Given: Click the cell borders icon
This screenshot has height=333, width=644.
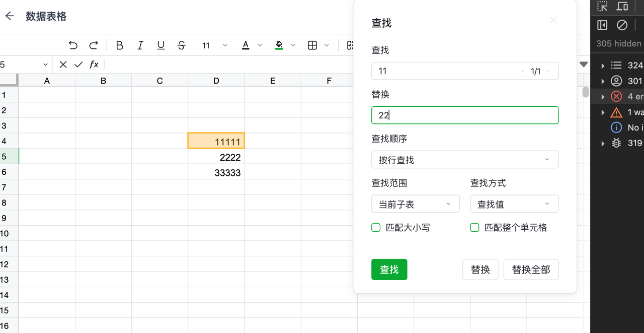Looking at the screenshot, I should point(312,45).
